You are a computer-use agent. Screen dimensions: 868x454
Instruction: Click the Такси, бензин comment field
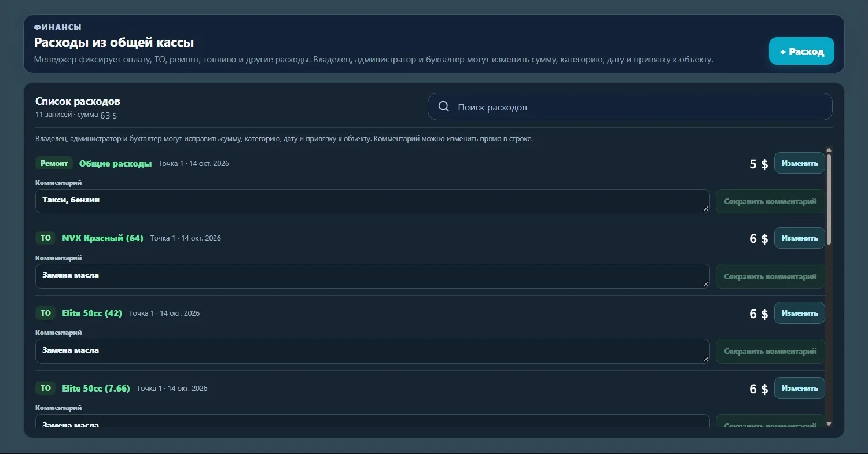pyautogui.click(x=373, y=201)
